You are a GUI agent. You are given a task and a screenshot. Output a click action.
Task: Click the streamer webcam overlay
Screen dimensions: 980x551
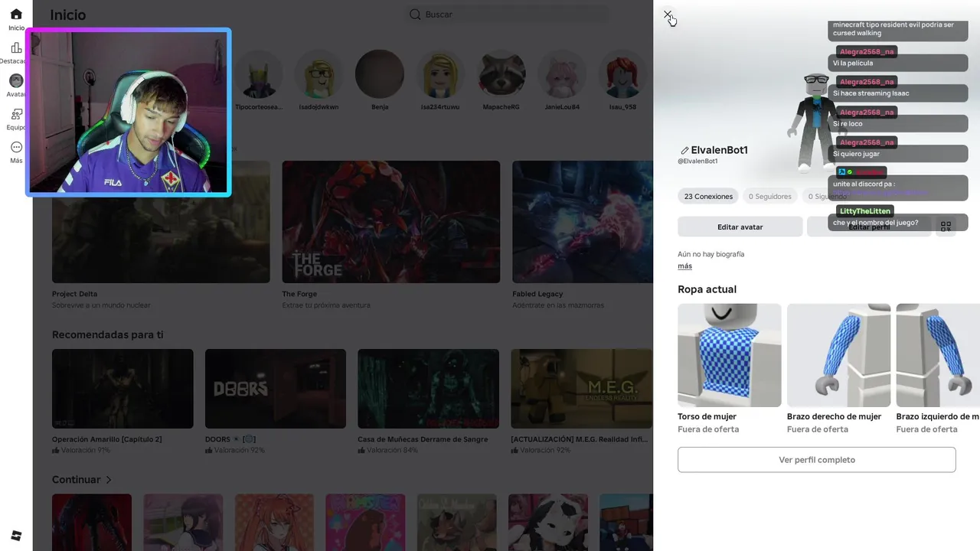click(x=129, y=112)
